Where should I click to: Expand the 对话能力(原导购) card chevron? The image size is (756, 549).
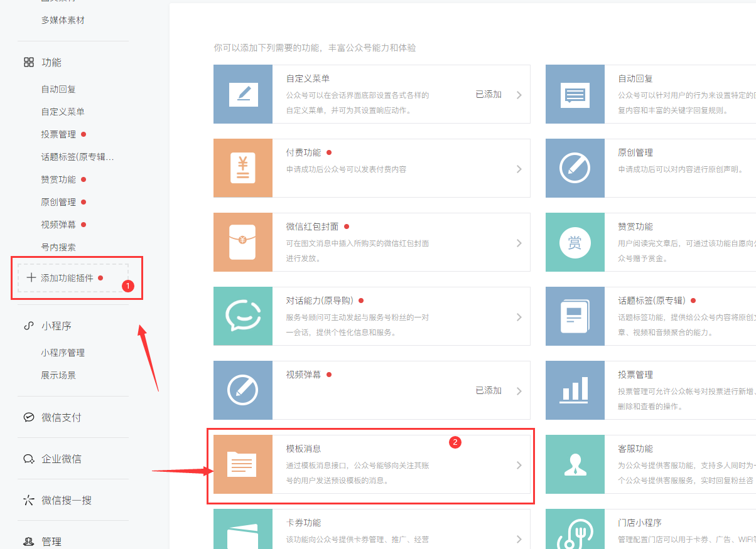point(519,317)
